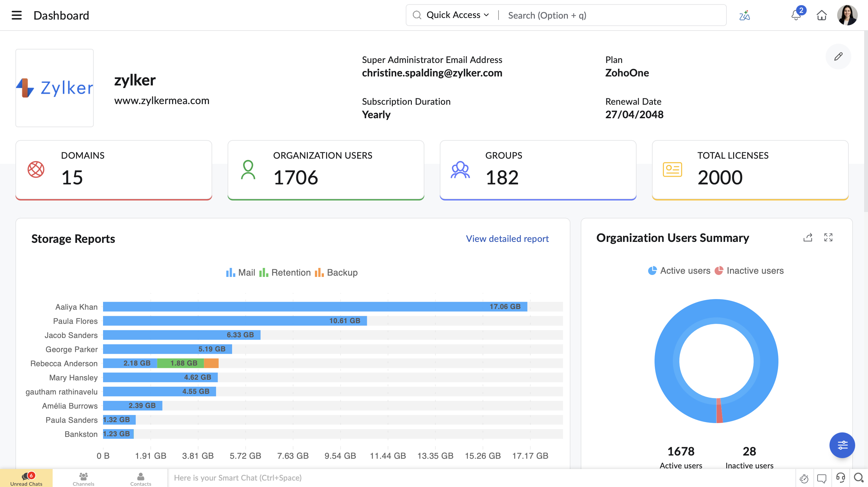Screen dimensions: 868x487
Task: Click the 1678 Active users count
Action: 681,451
